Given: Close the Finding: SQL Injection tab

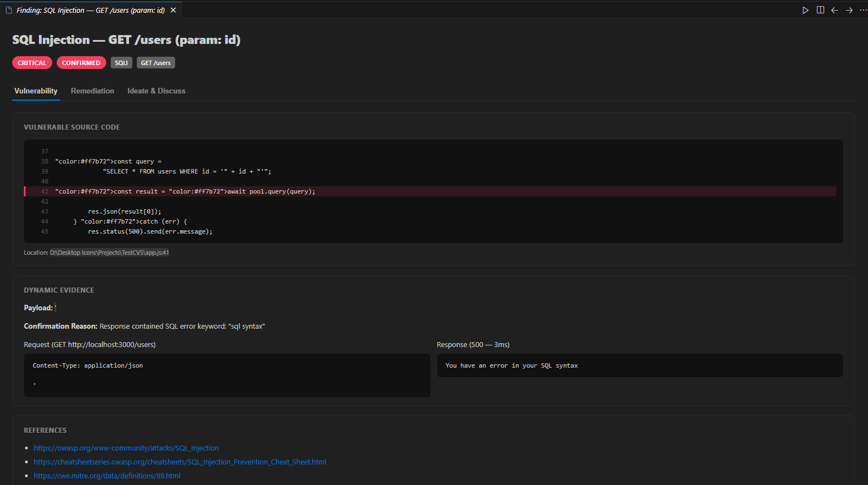Looking at the screenshot, I should (173, 10).
